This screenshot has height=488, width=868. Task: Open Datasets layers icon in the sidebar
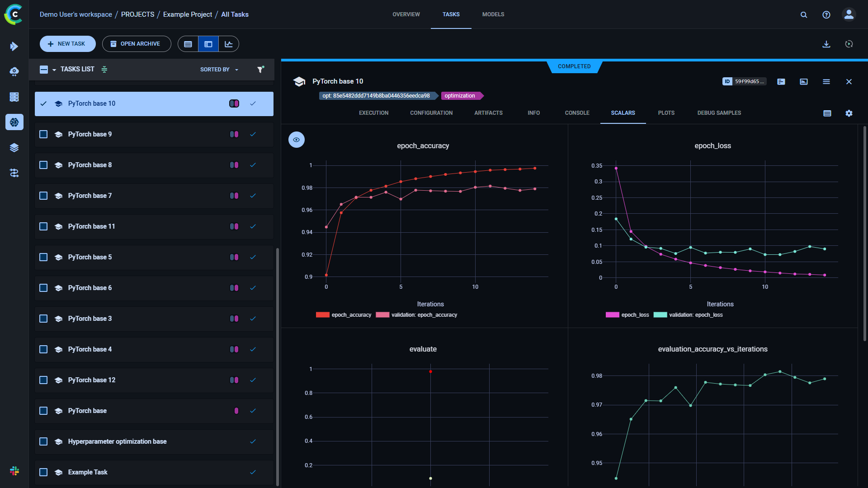point(14,147)
